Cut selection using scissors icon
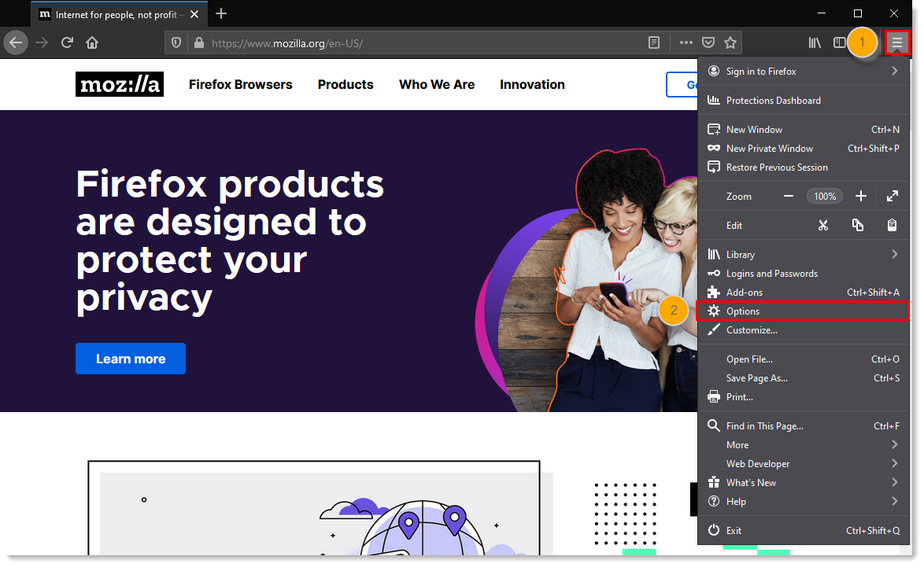924x567 pixels. pos(823,225)
